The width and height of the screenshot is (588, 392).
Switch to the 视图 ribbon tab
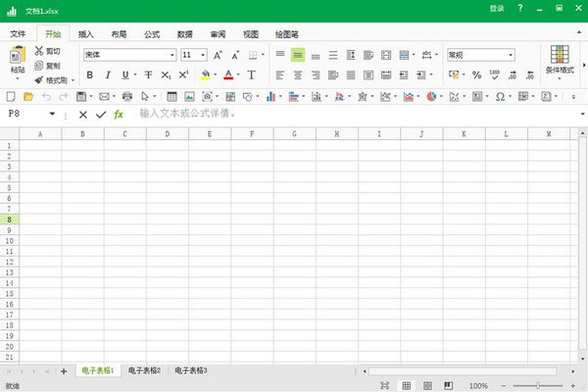pos(251,34)
